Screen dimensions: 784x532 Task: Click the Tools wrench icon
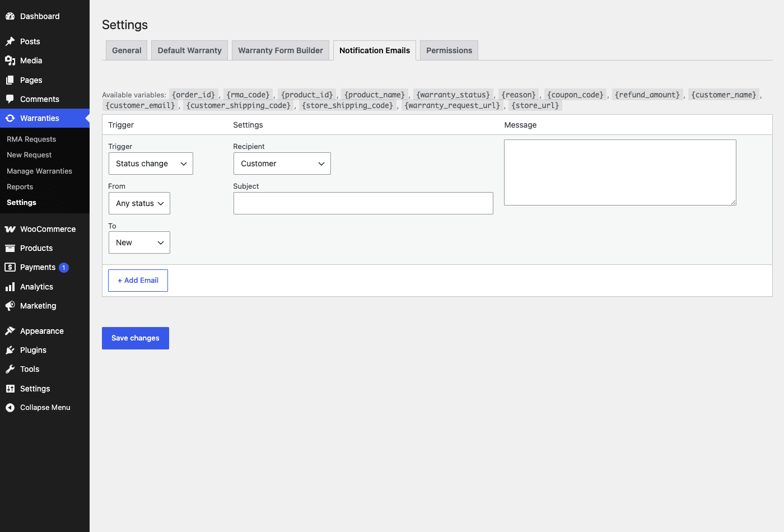(10, 369)
